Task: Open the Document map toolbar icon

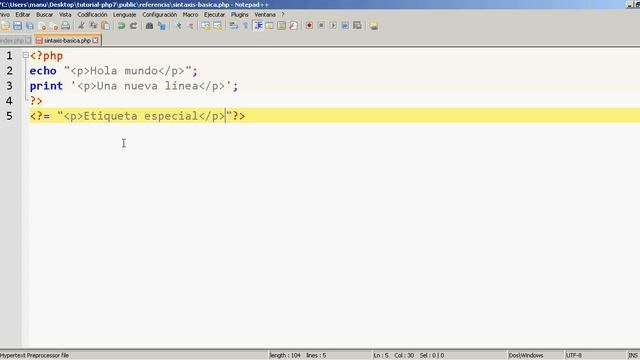Action: [281, 26]
